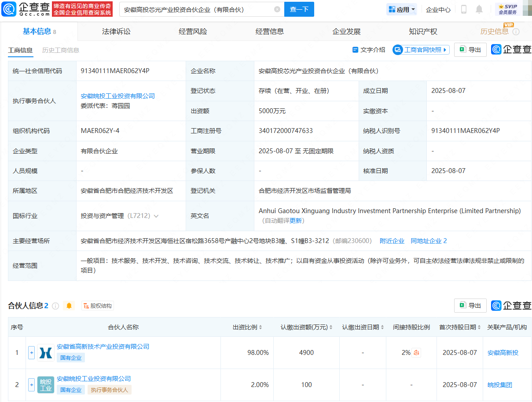Open notifications via the header bell icon
The width and height of the screenshot is (532, 402).
(x=479, y=9)
